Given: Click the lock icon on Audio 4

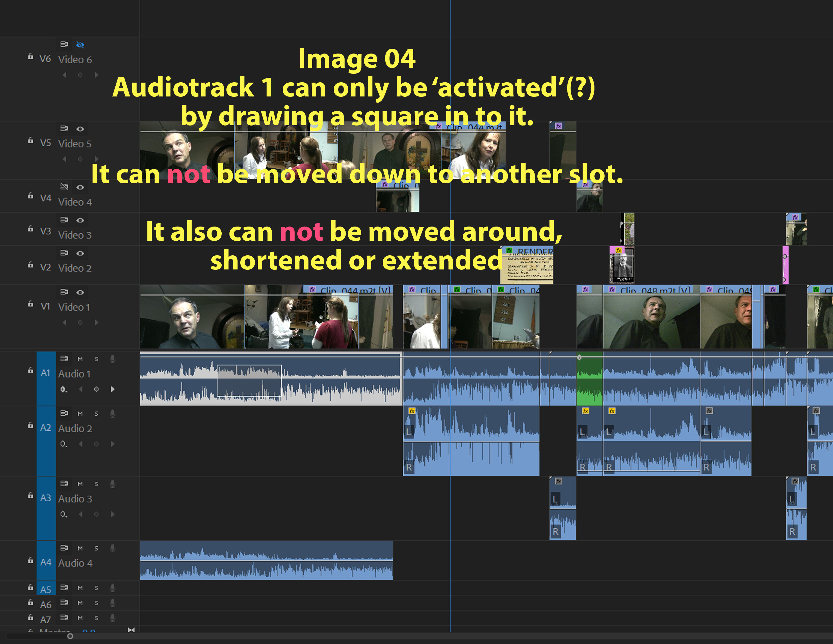Looking at the screenshot, I should (x=31, y=561).
